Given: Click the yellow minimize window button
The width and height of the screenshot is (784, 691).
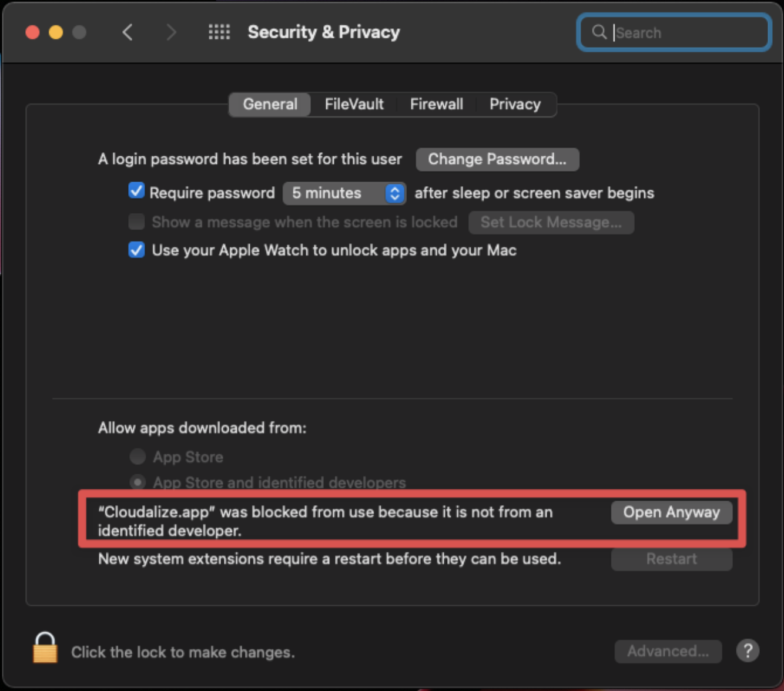Looking at the screenshot, I should (56, 32).
